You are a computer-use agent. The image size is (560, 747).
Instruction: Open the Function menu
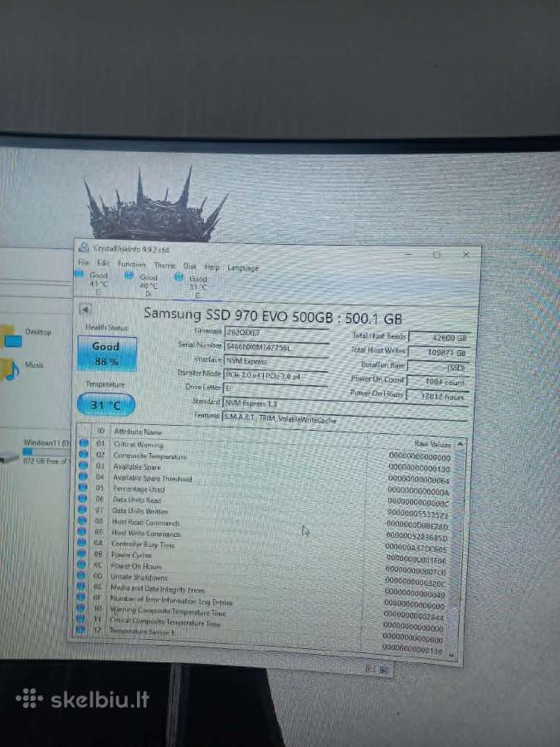click(x=132, y=264)
